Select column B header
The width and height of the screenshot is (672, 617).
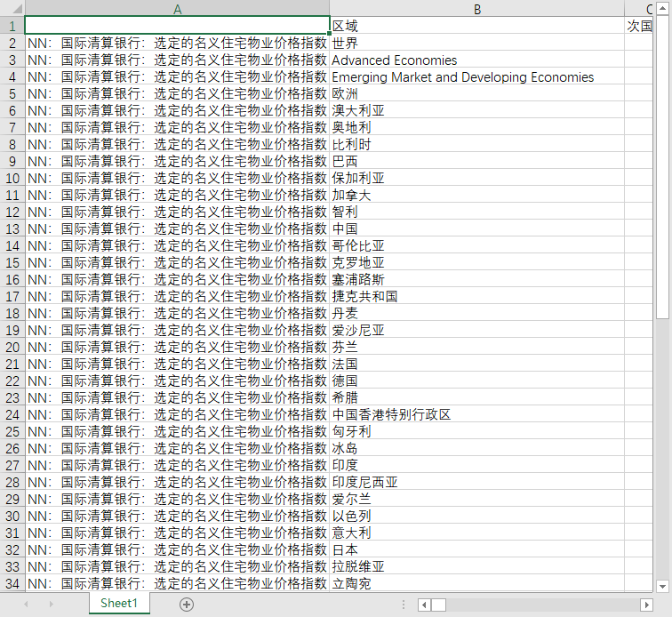coord(477,9)
